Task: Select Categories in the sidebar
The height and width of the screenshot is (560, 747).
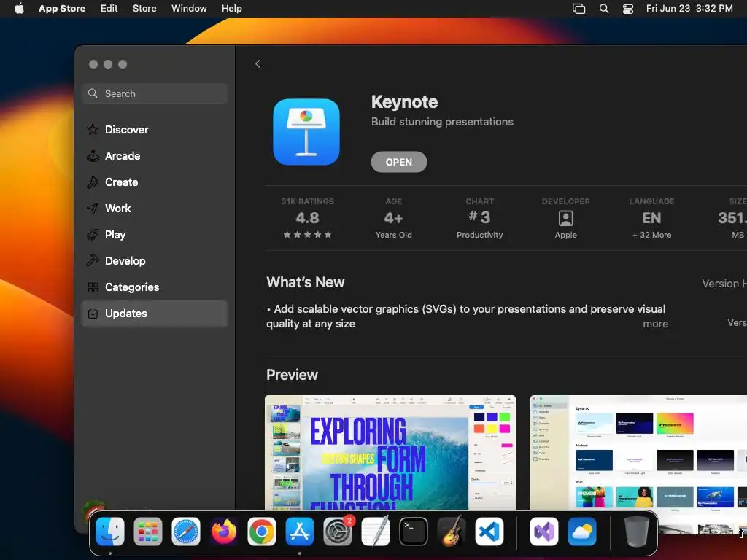Action: [x=155, y=287]
